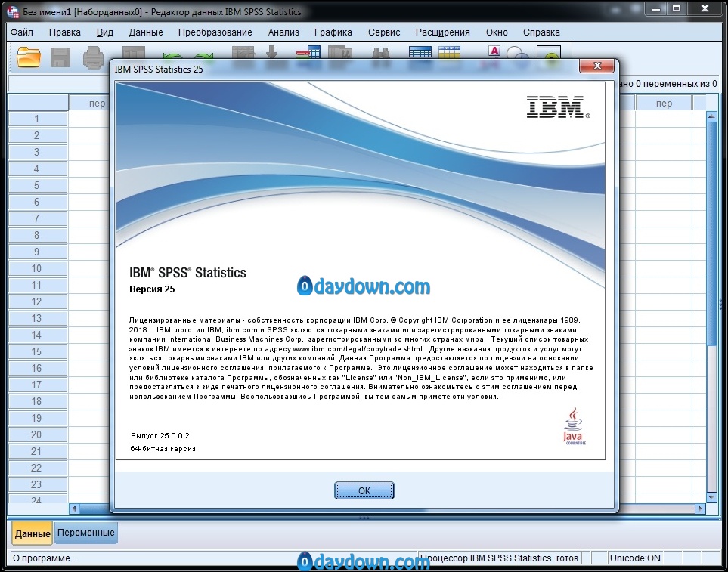Open the Вид menu

(105, 32)
